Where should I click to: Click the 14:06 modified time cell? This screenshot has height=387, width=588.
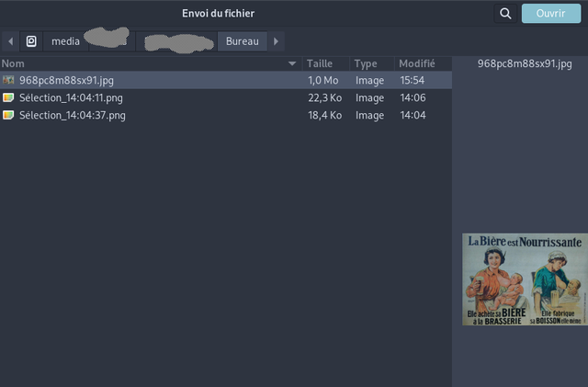(x=413, y=98)
